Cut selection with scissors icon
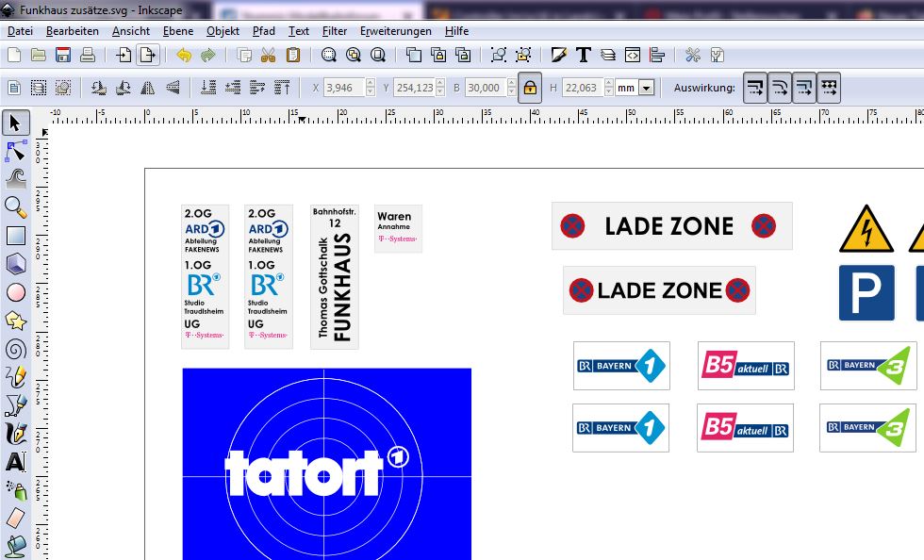This screenshot has width=924, height=560. coord(268,56)
